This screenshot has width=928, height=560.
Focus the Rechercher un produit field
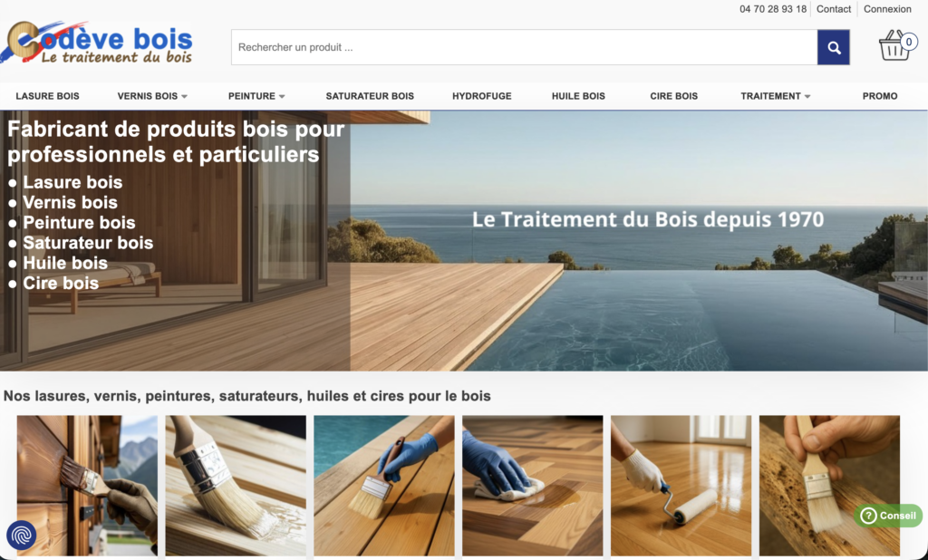click(525, 47)
